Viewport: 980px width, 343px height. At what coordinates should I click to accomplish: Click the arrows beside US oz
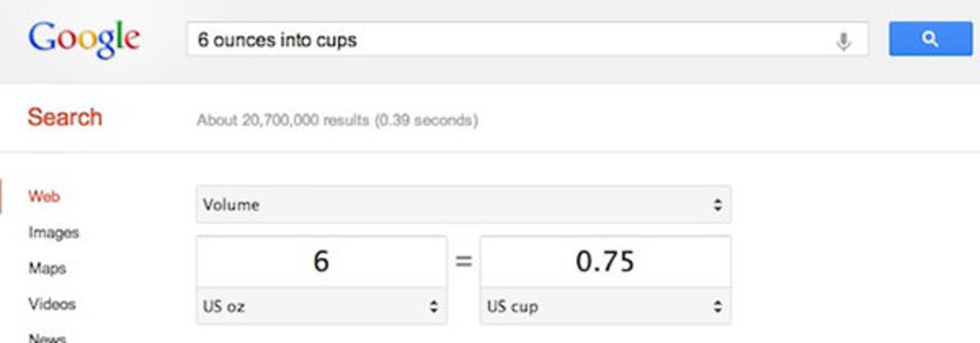coord(433,307)
